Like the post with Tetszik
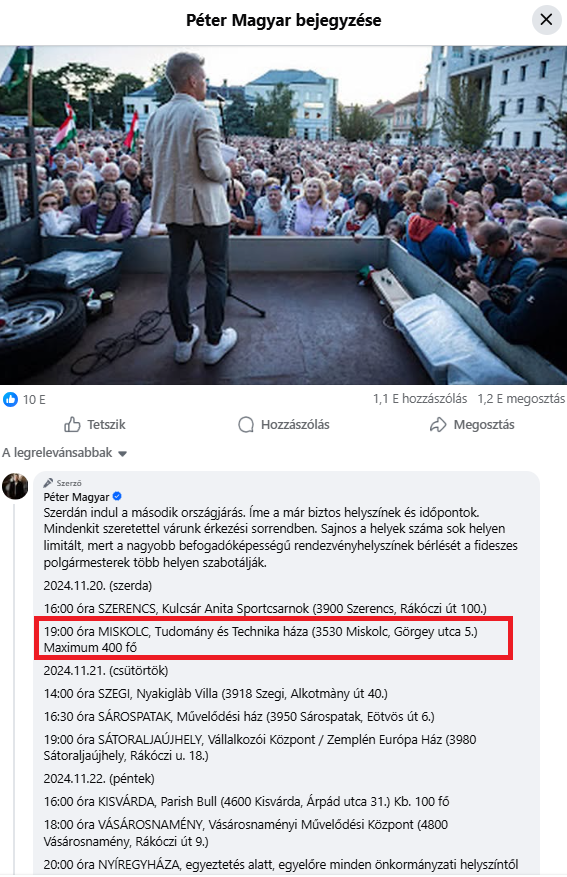This screenshot has height=877, width=567. [94, 425]
